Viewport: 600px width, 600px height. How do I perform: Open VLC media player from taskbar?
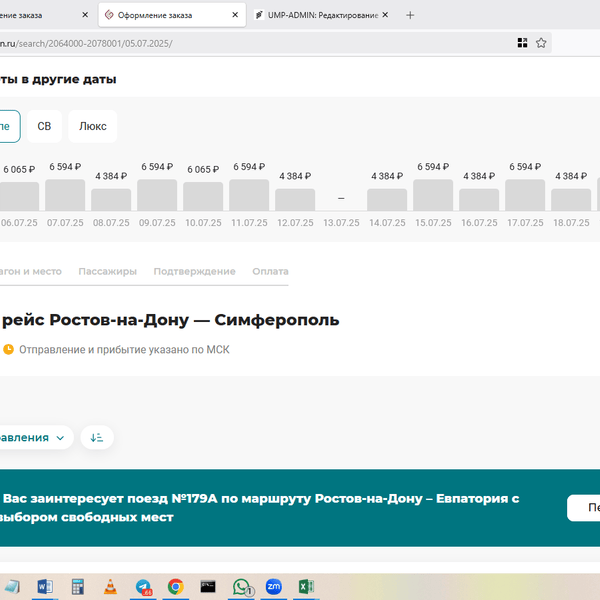tap(110, 587)
